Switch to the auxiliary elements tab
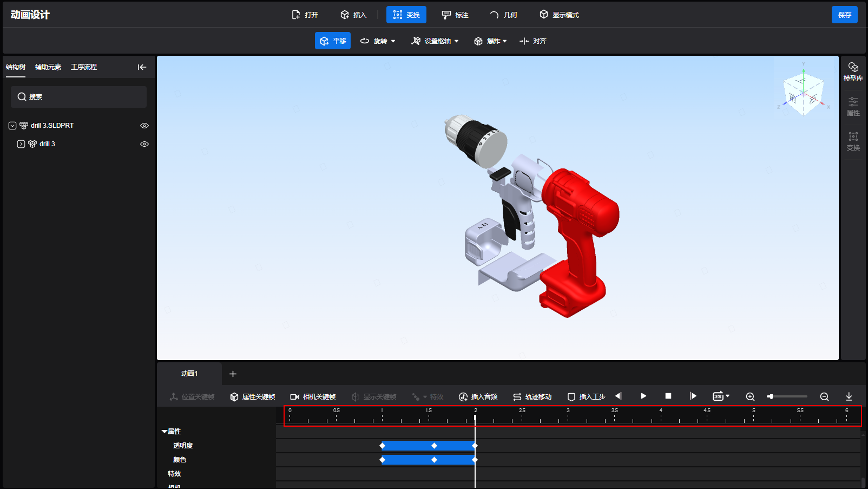 [x=48, y=67]
